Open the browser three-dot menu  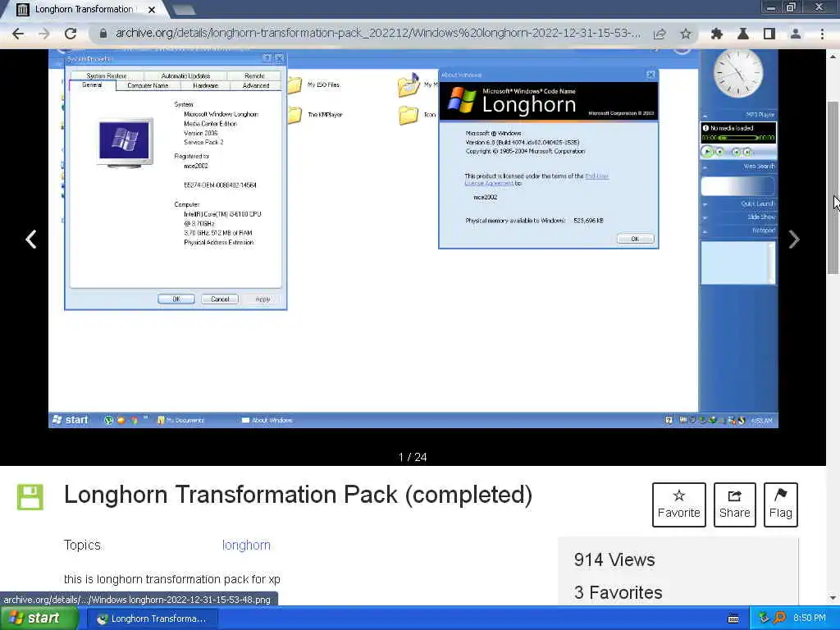tap(822, 34)
